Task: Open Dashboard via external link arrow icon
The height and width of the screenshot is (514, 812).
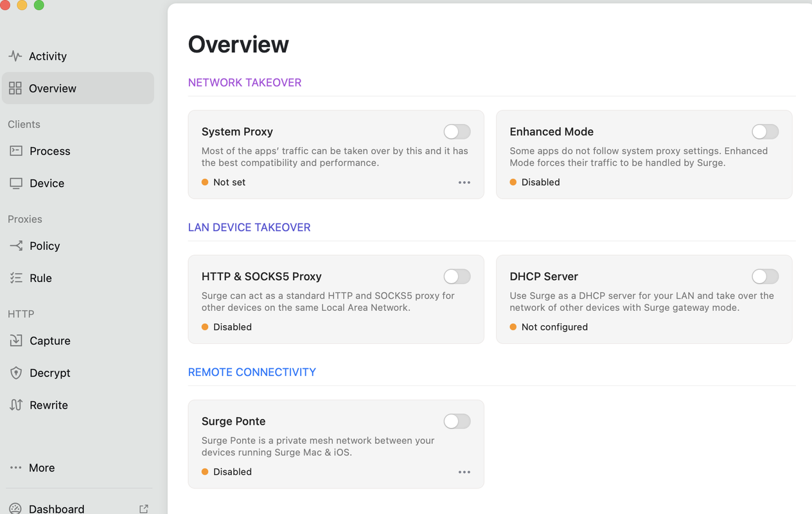Action: 144,509
